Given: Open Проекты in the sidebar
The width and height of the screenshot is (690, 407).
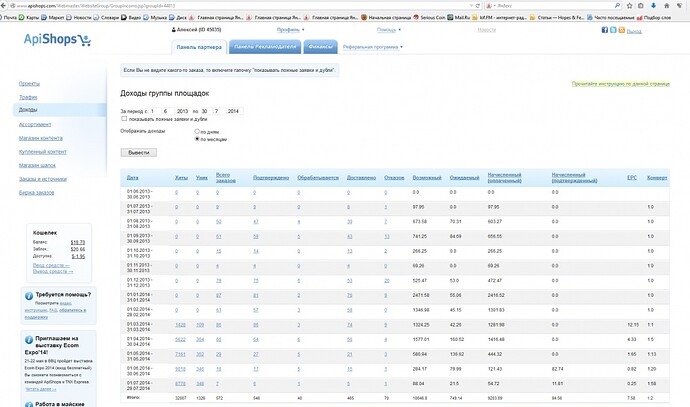Looking at the screenshot, I should (x=29, y=84).
